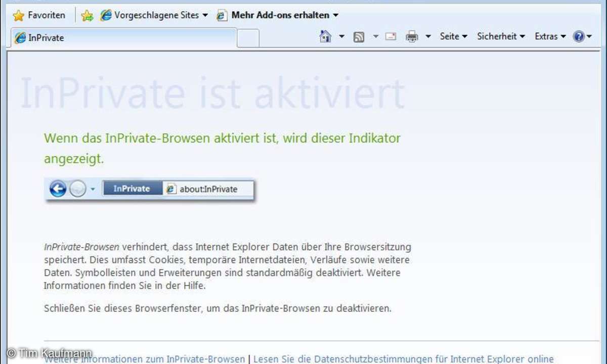Screen dimensions: 607x364
Task: Open the Seite menu
Action: [453, 36]
